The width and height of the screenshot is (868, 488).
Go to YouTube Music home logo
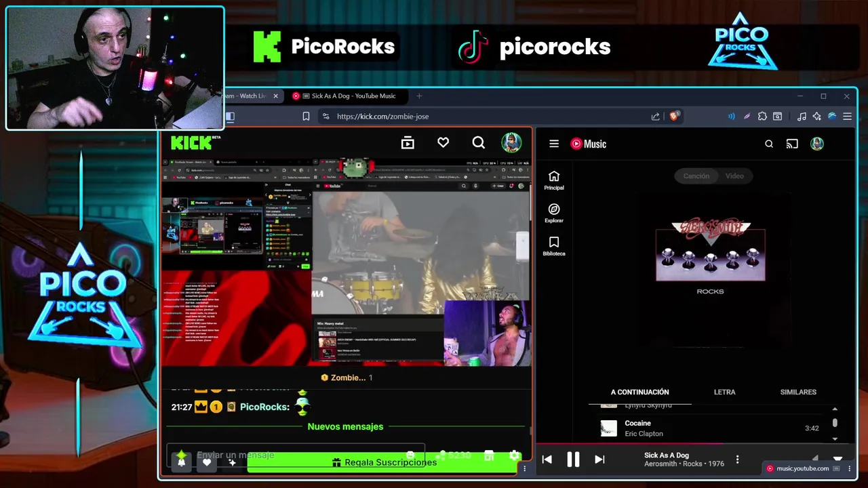coord(588,144)
